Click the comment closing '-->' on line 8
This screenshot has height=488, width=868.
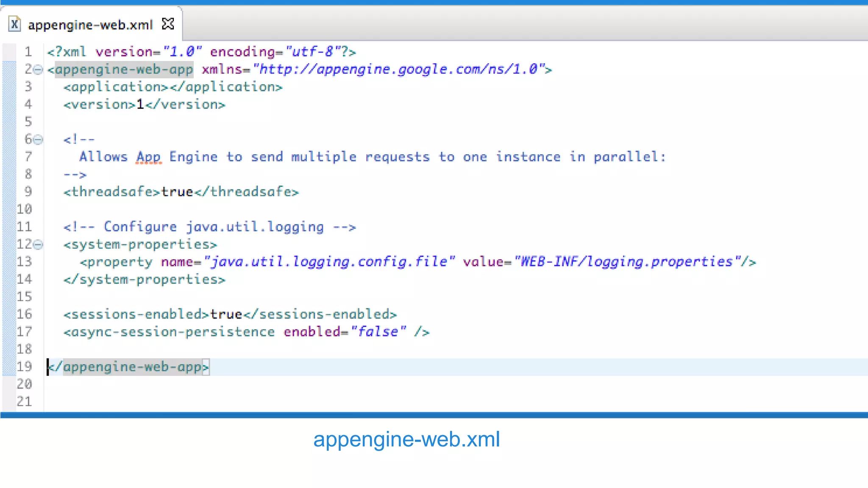[x=75, y=175]
